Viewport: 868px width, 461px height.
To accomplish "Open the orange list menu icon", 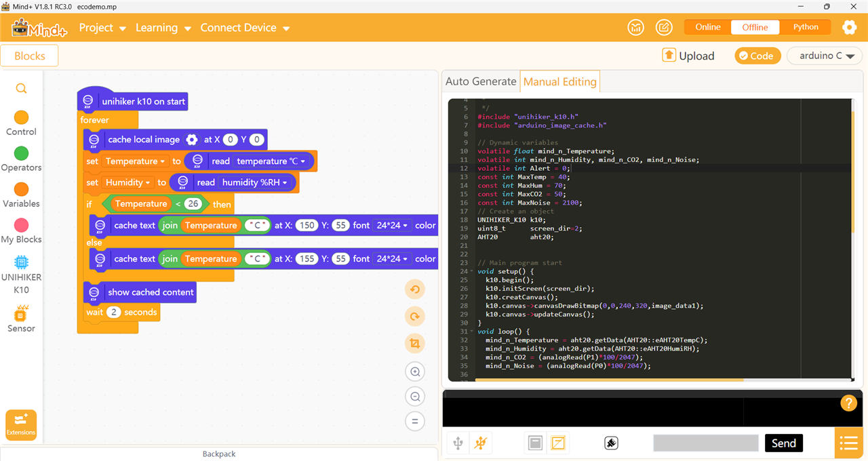I will pos(849,443).
